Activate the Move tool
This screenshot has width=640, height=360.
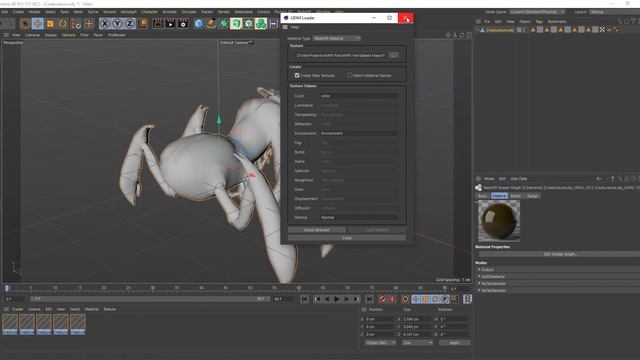click(x=38, y=24)
